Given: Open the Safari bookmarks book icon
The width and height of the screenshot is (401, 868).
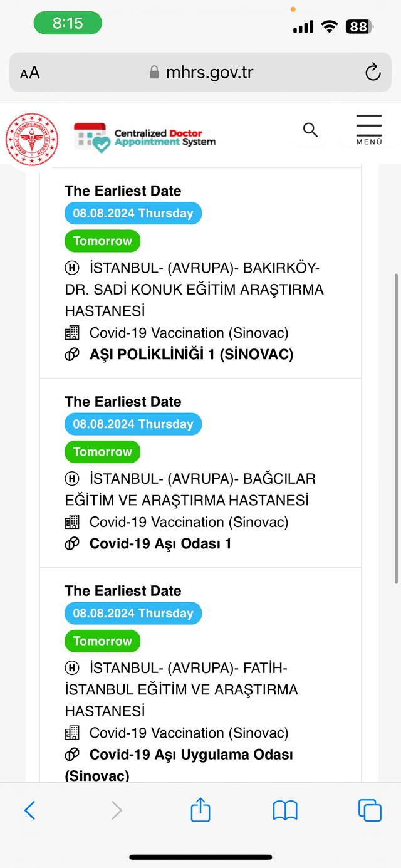Looking at the screenshot, I should [x=285, y=811].
